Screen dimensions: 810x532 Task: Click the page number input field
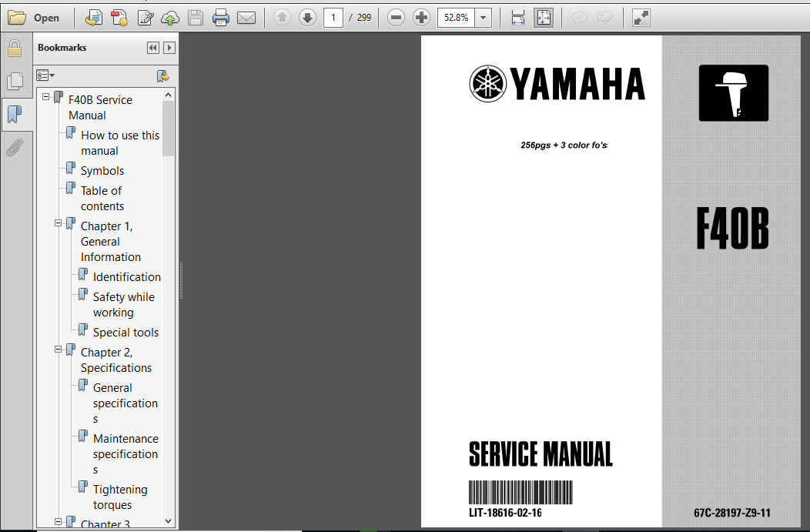tap(333, 18)
